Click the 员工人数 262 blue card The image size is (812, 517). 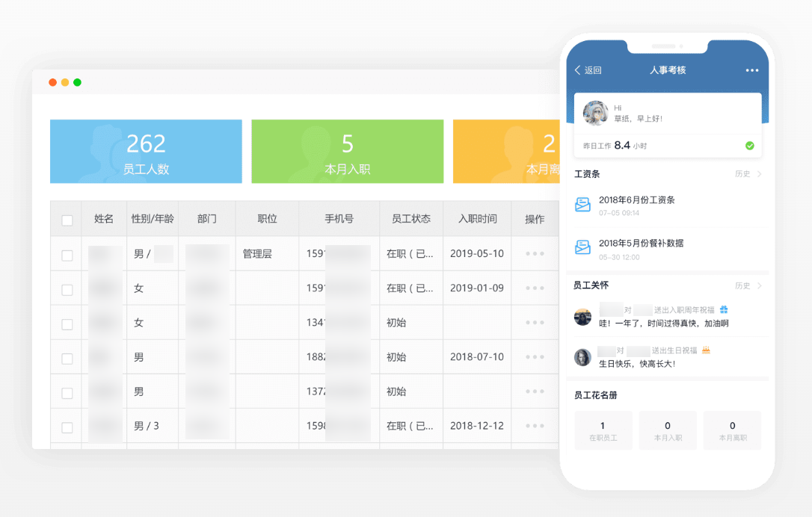(146, 152)
